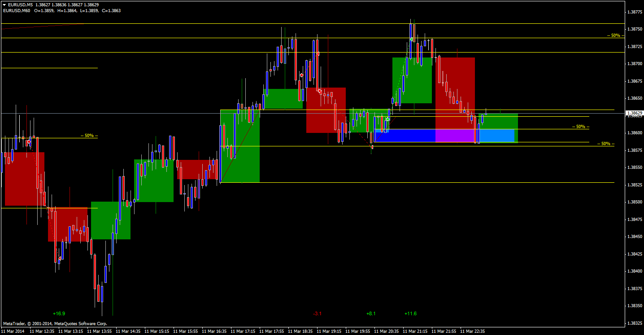644x335 pixels.
Task: Click the 11 Mar 13:55 time label
Action: (x=99, y=331)
